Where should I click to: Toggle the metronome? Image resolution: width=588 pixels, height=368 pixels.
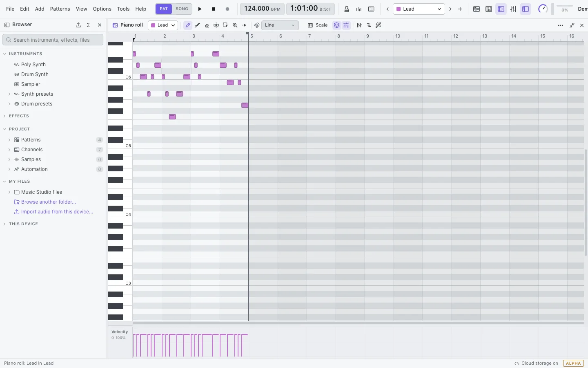[x=347, y=9]
